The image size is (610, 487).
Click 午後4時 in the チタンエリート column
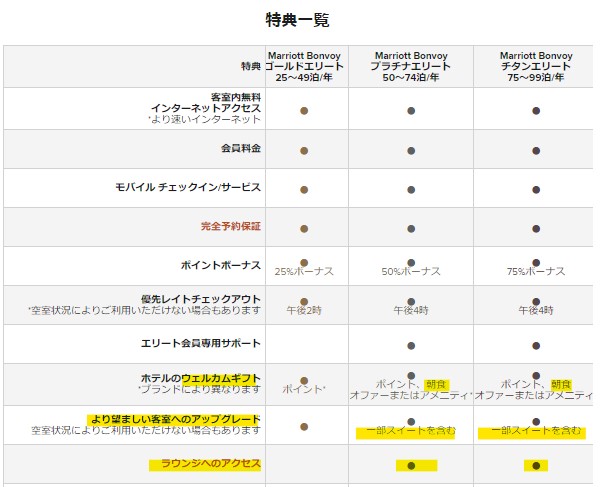pyautogui.click(x=536, y=310)
